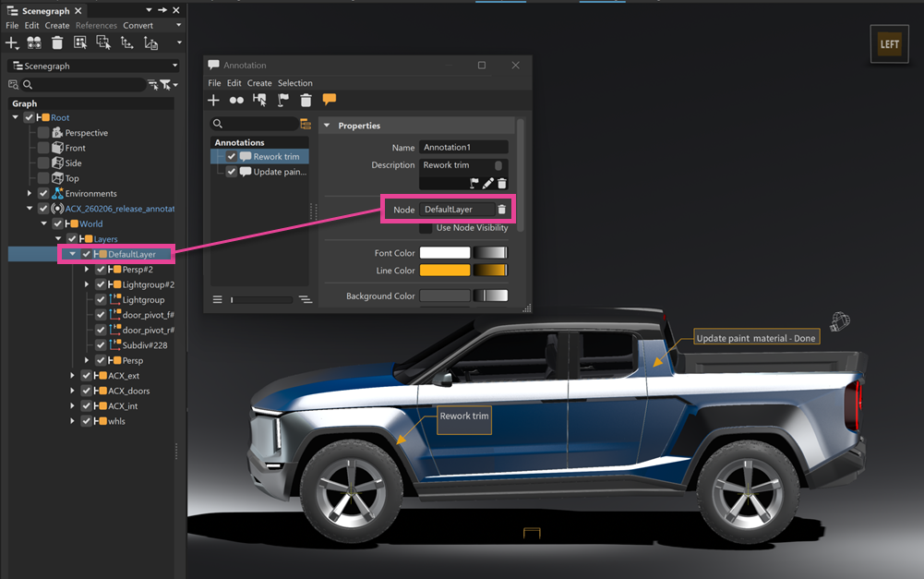Open Scenegraph File menu
The height and width of the screenshot is (579, 924).
[x=12, y=25]
